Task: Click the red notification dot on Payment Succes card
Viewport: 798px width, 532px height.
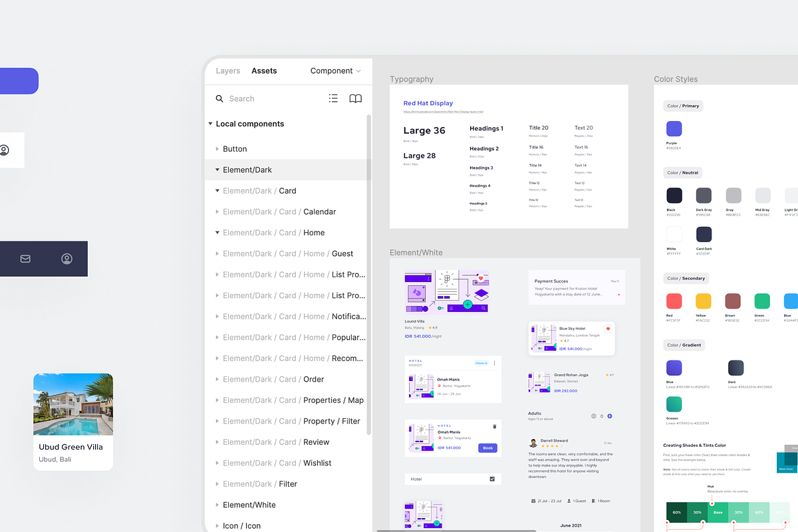Action: 618,295
